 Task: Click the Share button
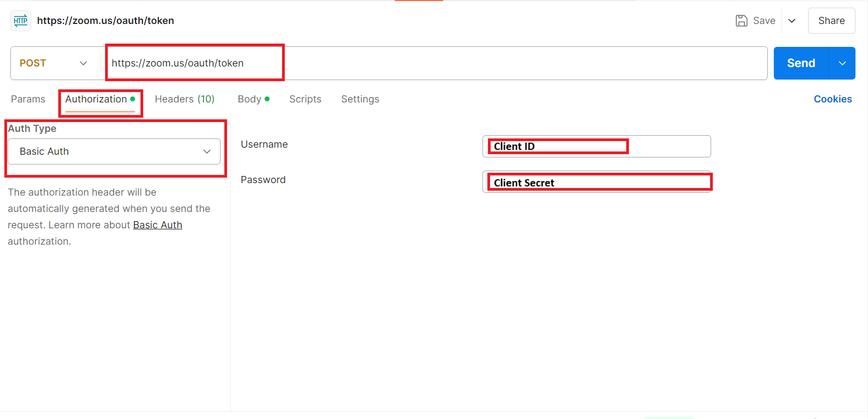(832, 21)
